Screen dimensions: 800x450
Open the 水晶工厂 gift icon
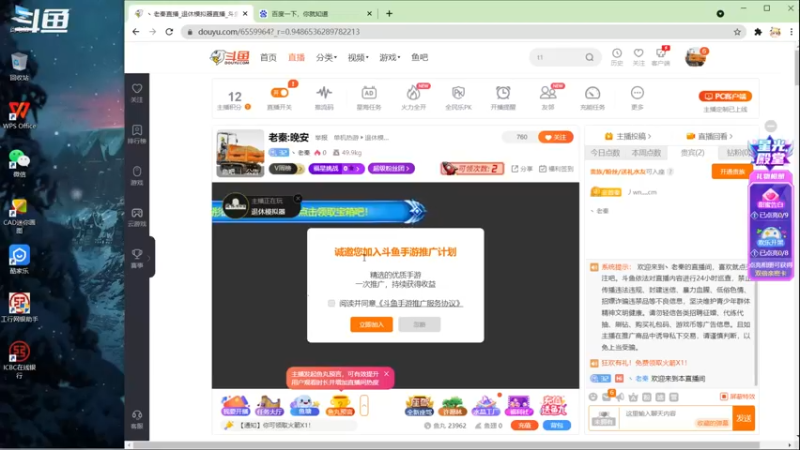486,405
